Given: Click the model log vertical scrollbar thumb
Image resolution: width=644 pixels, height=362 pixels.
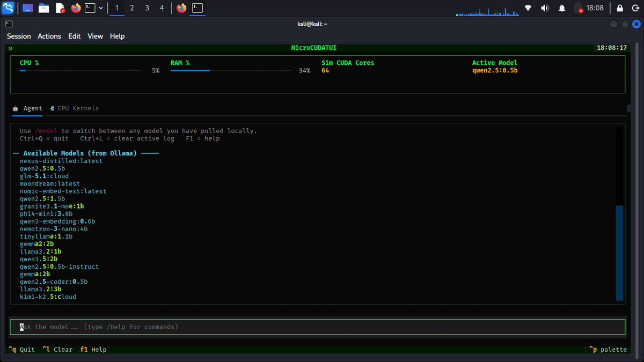Looking at the screenshot, I should click(619, 253).
